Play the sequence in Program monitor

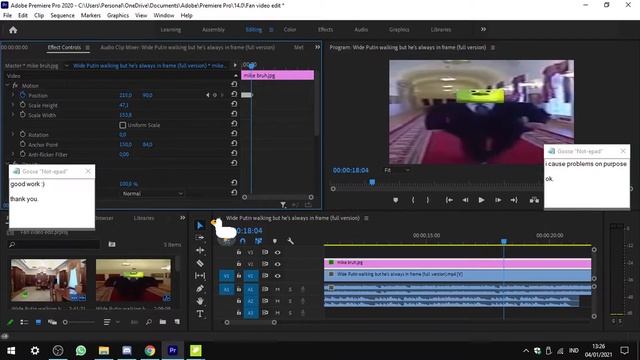(482, 200)
